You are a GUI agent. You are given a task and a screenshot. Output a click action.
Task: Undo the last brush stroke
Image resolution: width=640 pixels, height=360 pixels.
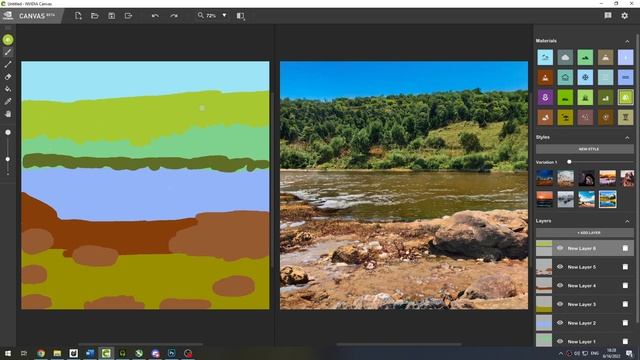click(x=155, y=16)
